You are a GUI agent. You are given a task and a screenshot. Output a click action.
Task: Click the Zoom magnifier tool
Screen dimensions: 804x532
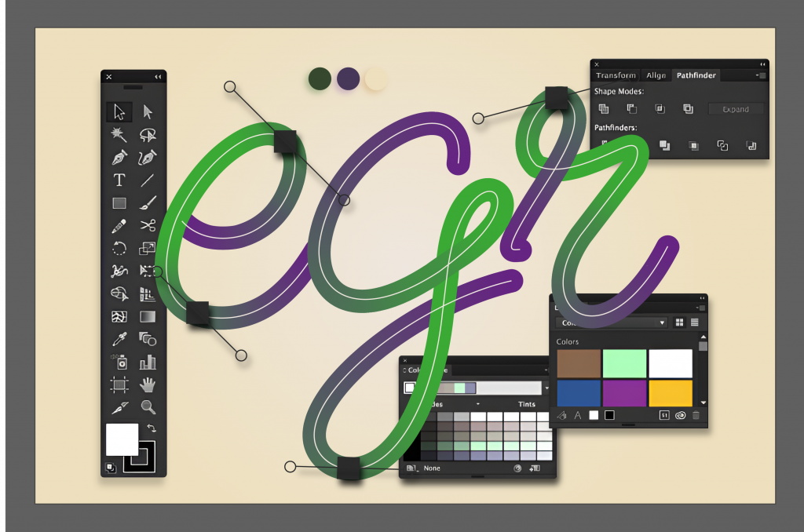tap(148, 407)
